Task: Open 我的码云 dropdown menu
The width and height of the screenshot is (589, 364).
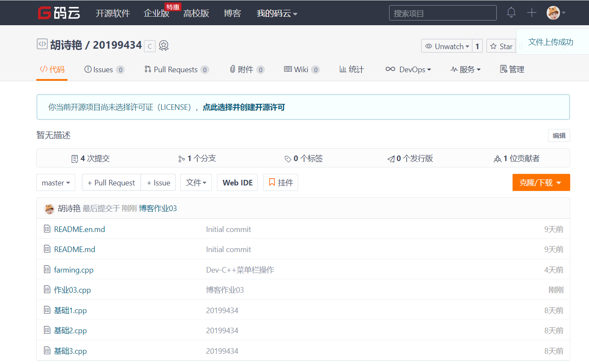Action: coord(277,13)
